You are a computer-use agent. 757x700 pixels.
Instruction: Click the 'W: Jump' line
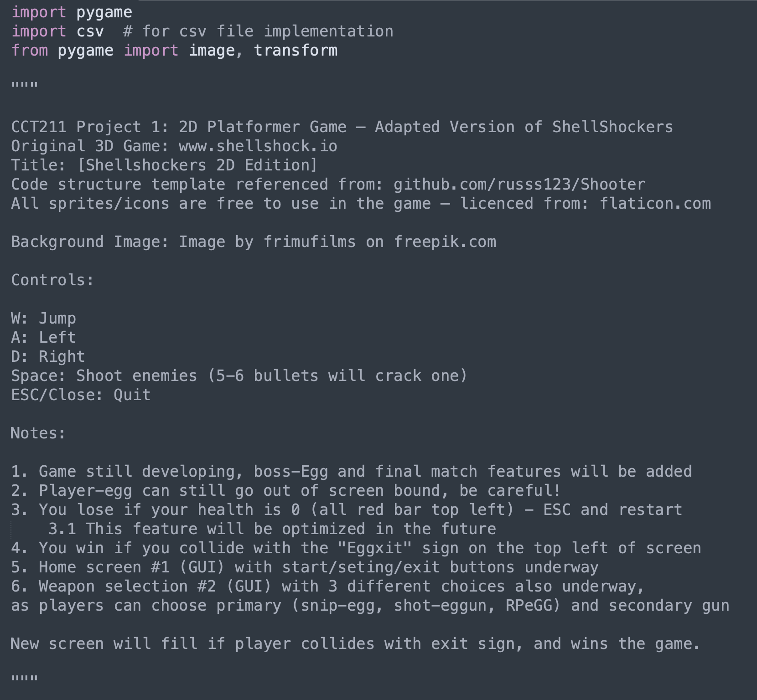[43, 319]
